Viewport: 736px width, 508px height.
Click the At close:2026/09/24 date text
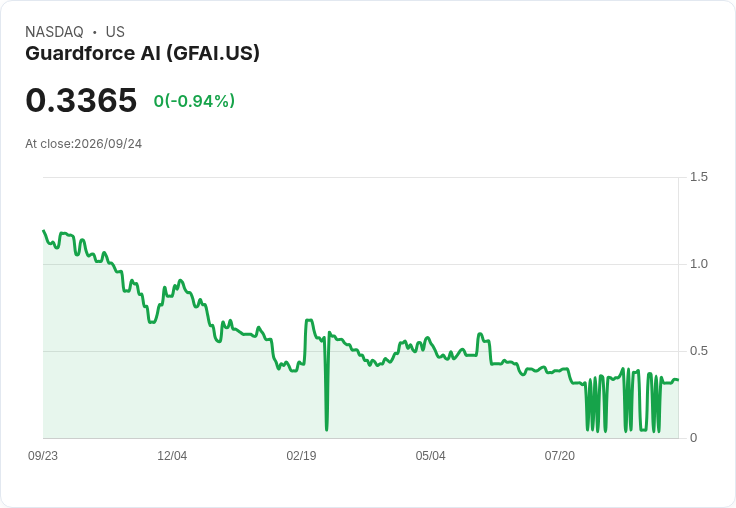(x=84, y=144)
